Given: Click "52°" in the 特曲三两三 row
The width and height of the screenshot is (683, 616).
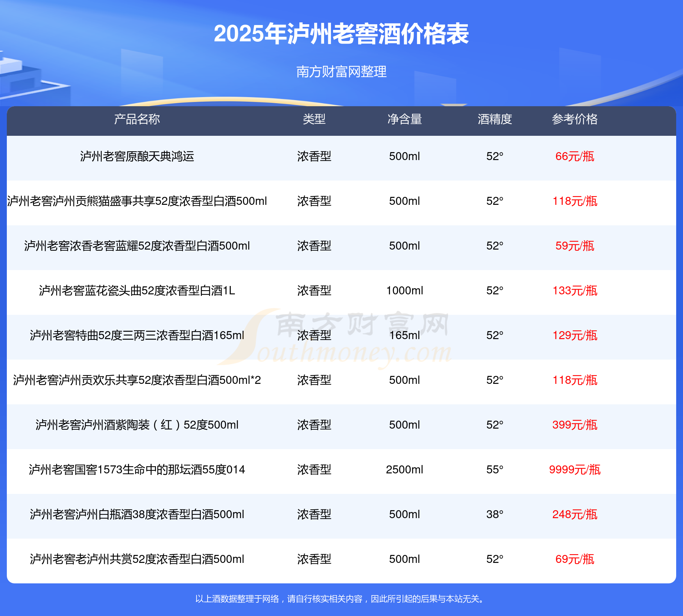Looking at the screenshot, I should coord(495,335).
